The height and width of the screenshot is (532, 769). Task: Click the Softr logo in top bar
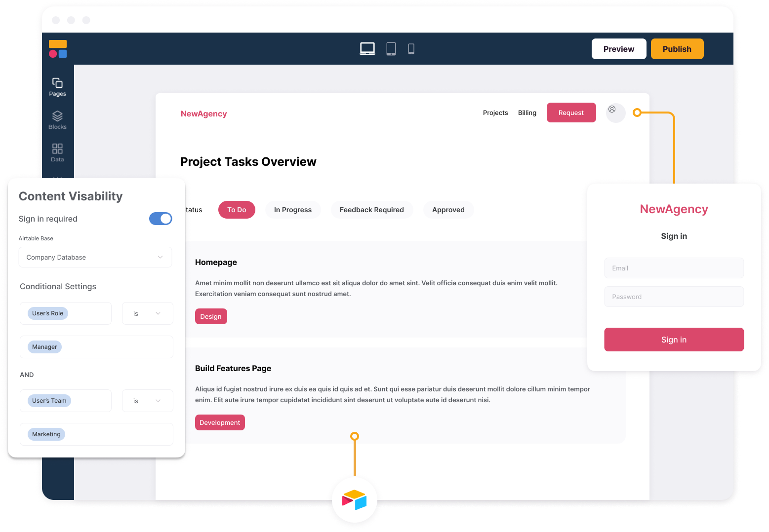pos(58,49)
